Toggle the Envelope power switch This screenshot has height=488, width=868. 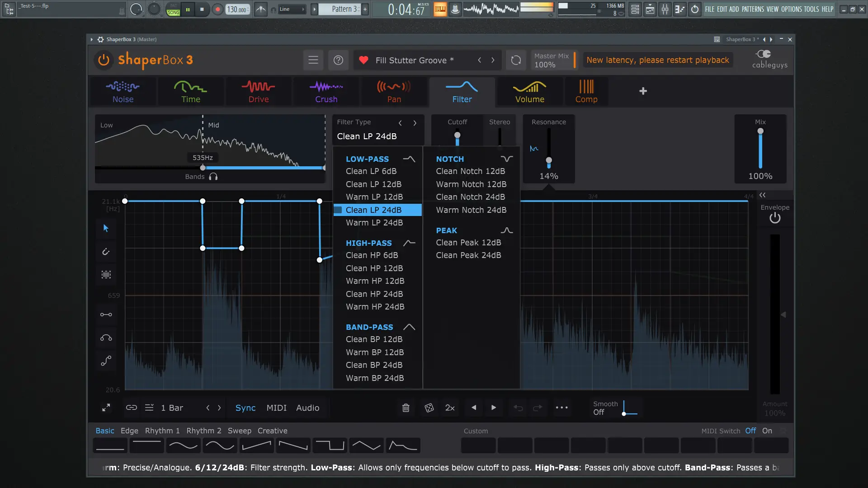point(775,218)
